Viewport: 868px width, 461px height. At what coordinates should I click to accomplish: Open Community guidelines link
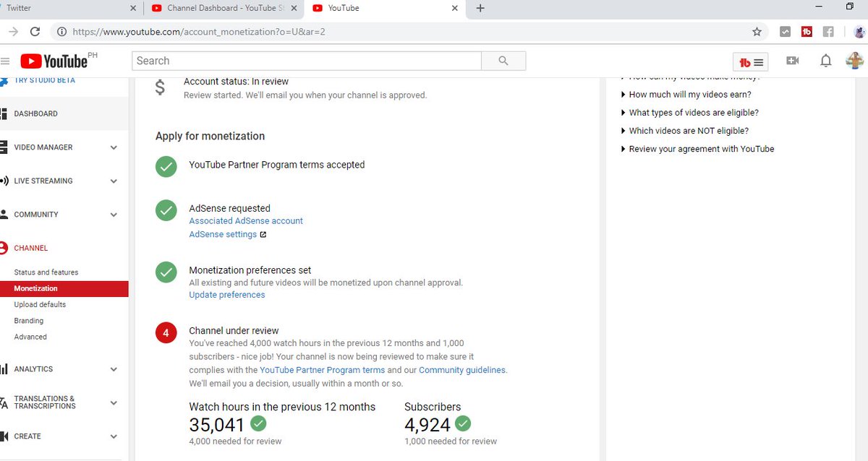point(462,370)
